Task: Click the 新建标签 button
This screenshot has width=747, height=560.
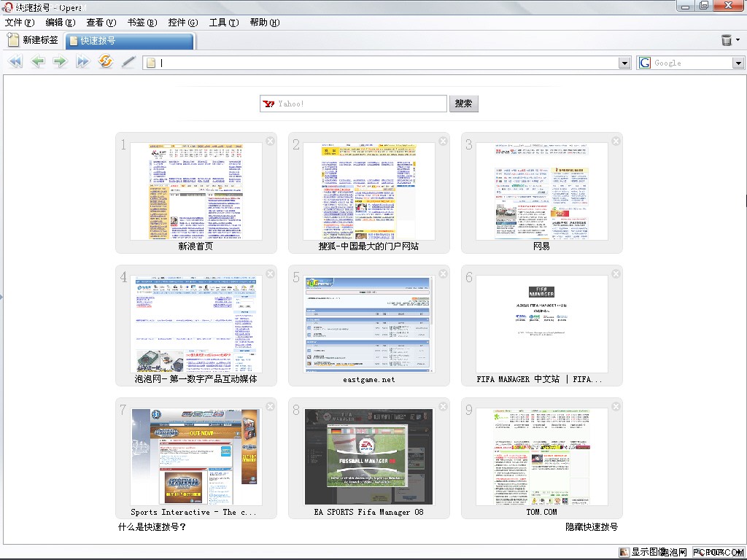Action: pos(32,40)
